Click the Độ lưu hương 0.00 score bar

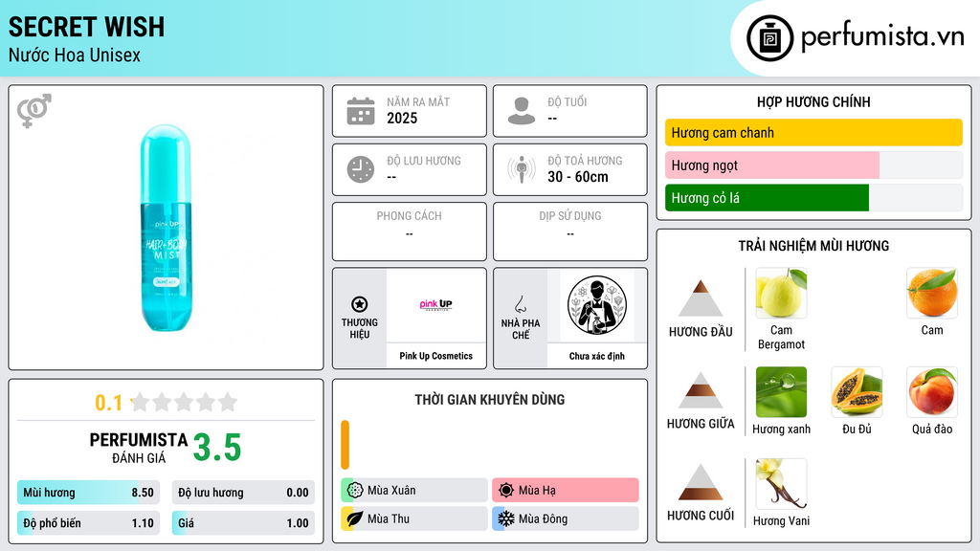[x=243, y=493]
